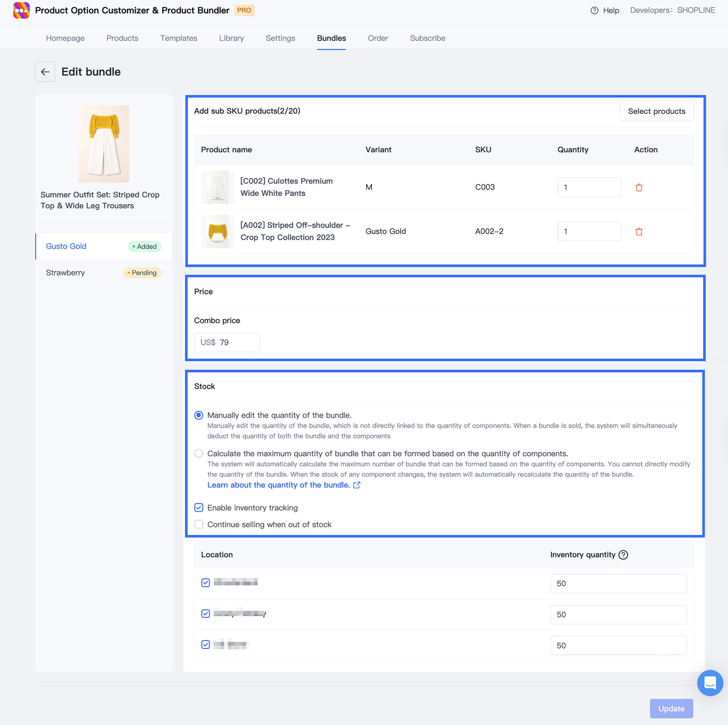
Task: Click the app logo icon
Action: coord(21,10)
